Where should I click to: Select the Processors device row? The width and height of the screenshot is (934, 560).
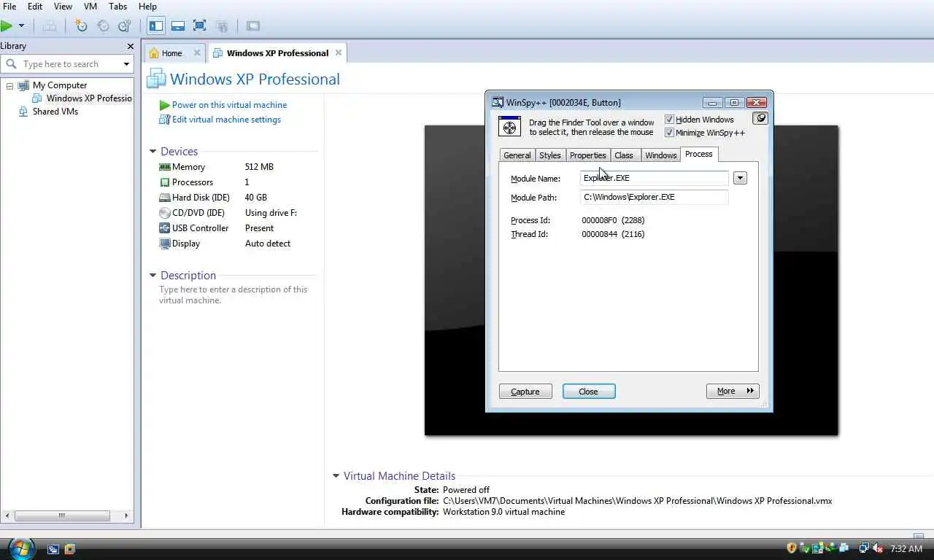tap(204, 182)
